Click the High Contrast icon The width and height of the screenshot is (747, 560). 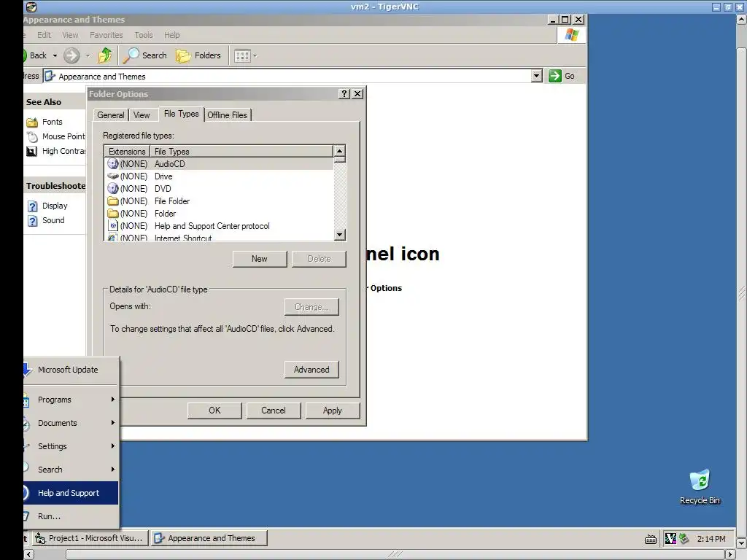click(32, 152)
